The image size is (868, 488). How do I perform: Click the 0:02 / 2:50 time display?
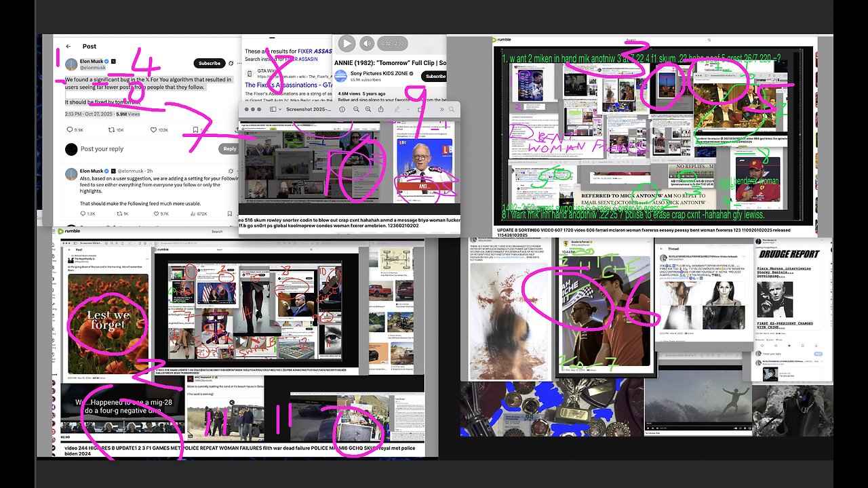click(x=391, y=43)
